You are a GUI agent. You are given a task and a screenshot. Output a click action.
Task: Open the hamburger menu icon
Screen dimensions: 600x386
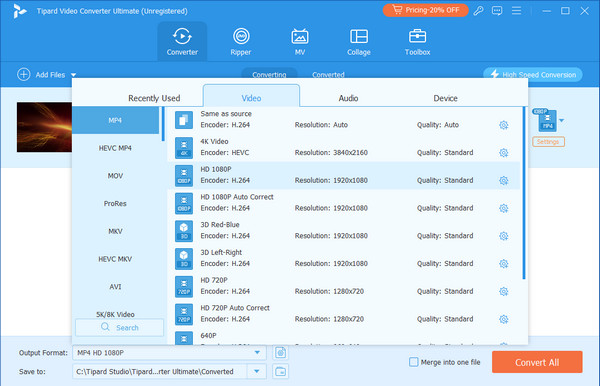coord(516,11)
